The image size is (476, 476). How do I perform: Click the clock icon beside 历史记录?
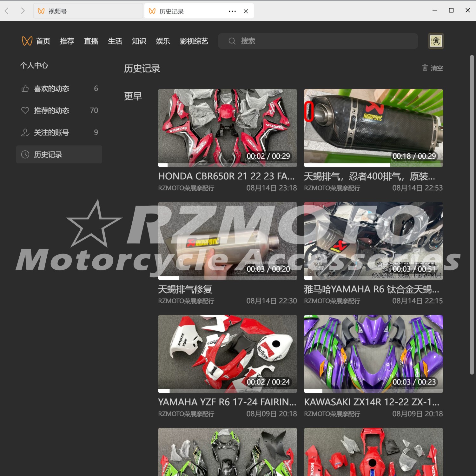click(x=25, y=155)
